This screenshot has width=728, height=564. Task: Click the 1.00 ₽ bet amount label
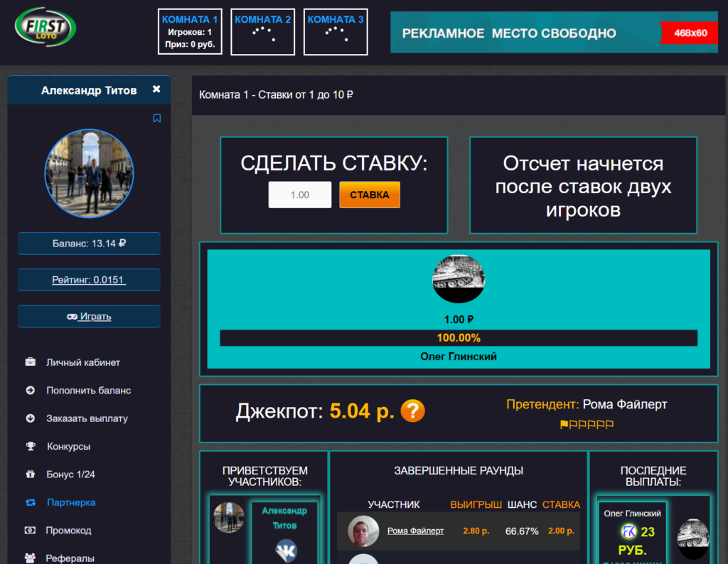(459, 320)
